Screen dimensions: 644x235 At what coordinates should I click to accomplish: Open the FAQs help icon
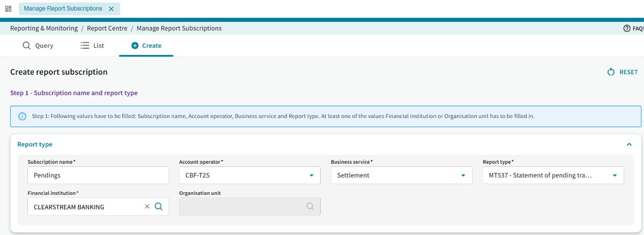[627, 28]
